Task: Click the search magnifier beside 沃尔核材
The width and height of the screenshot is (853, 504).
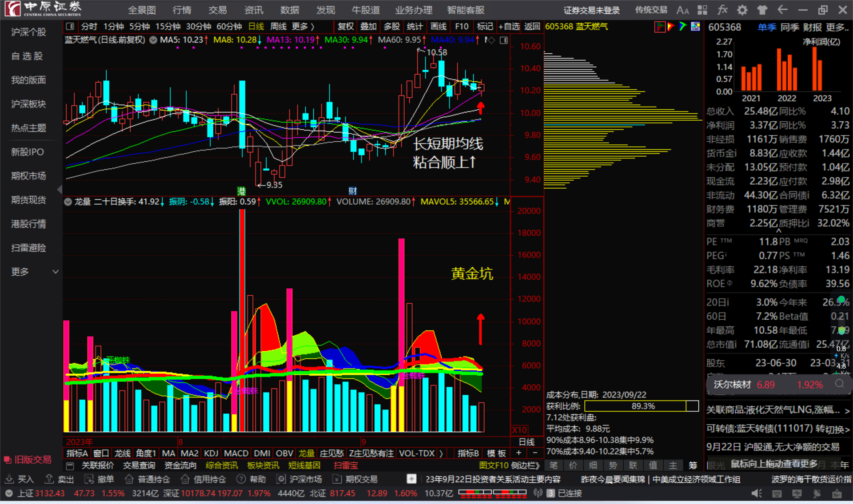Action: point(839,384)
